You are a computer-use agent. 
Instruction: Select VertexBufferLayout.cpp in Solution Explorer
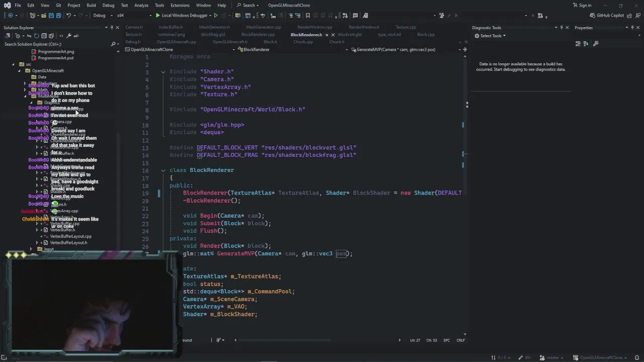[70, 236]
